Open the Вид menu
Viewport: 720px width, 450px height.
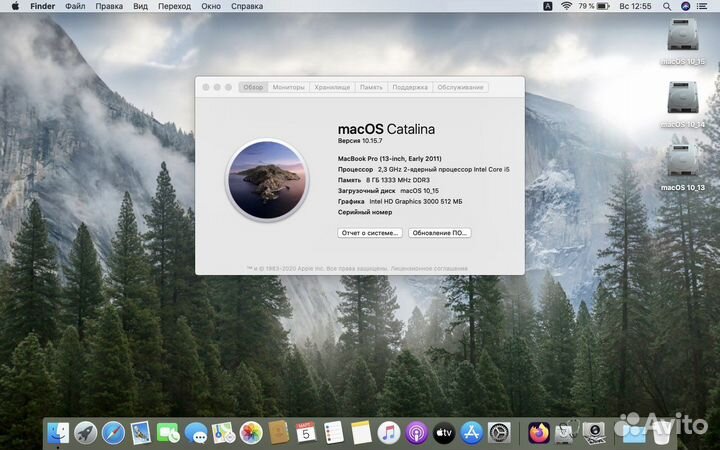point(141,6)
